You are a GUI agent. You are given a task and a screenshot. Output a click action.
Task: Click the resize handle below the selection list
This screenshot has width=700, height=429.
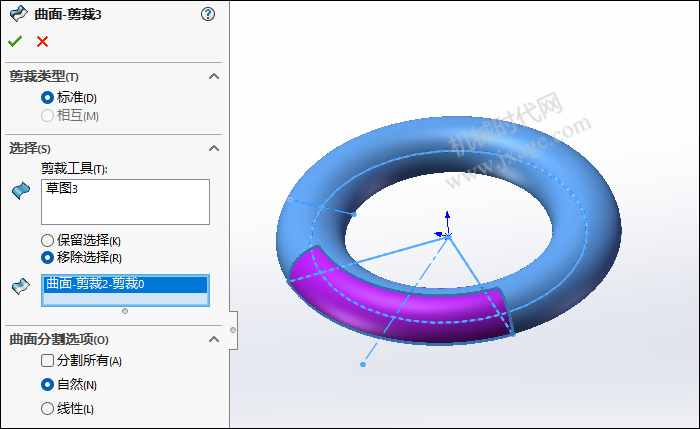[125, 311]
